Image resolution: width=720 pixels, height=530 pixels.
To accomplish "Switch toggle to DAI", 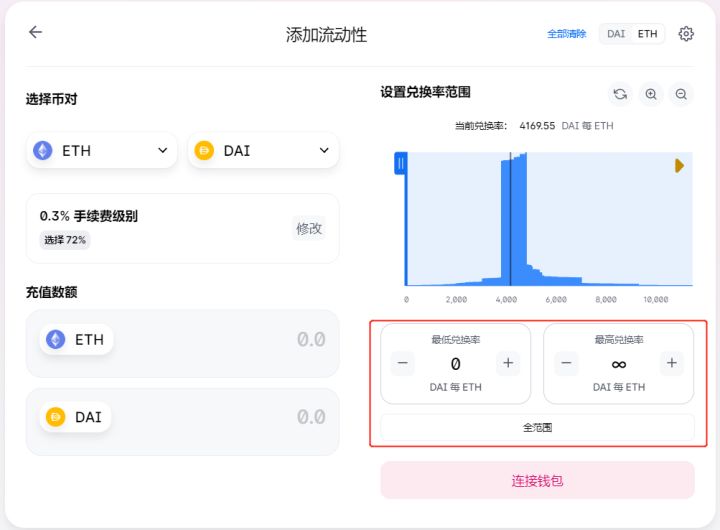I will click(x=616, y=34).
